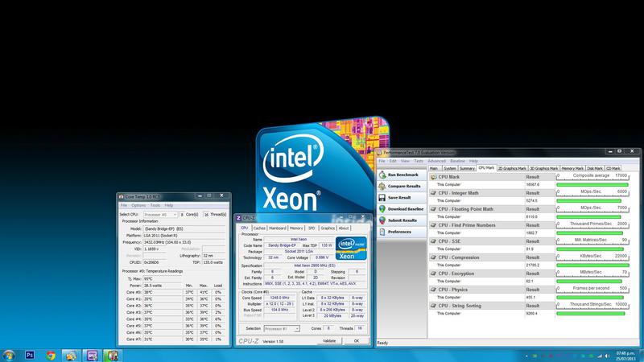Click the CPU - Encryption green result bar
This screenshot has height=362, width=644.
pos(589,281)
